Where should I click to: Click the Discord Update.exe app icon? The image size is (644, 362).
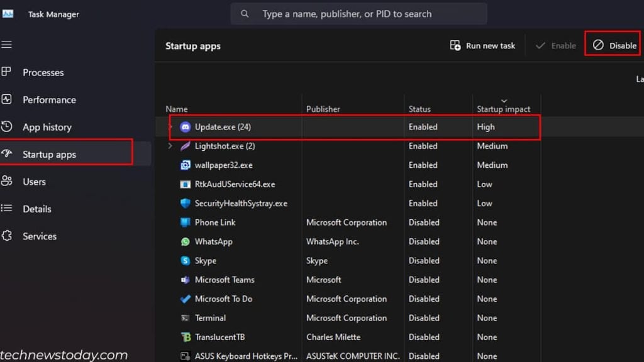185,127
